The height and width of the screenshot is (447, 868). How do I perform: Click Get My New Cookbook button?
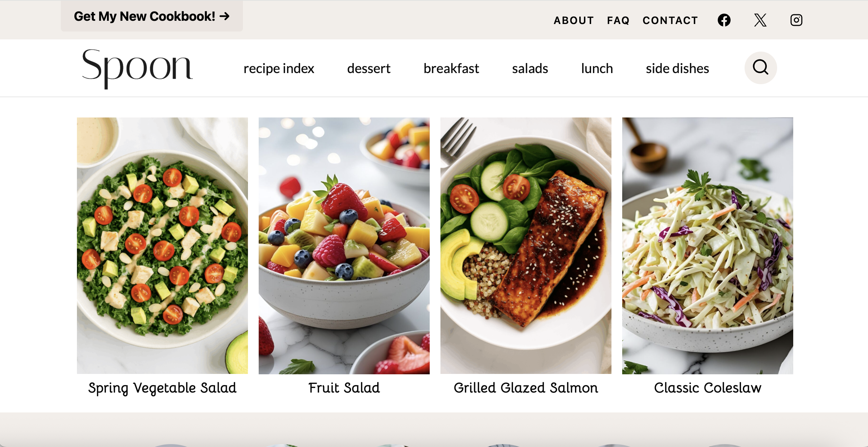tap(152, 16)
